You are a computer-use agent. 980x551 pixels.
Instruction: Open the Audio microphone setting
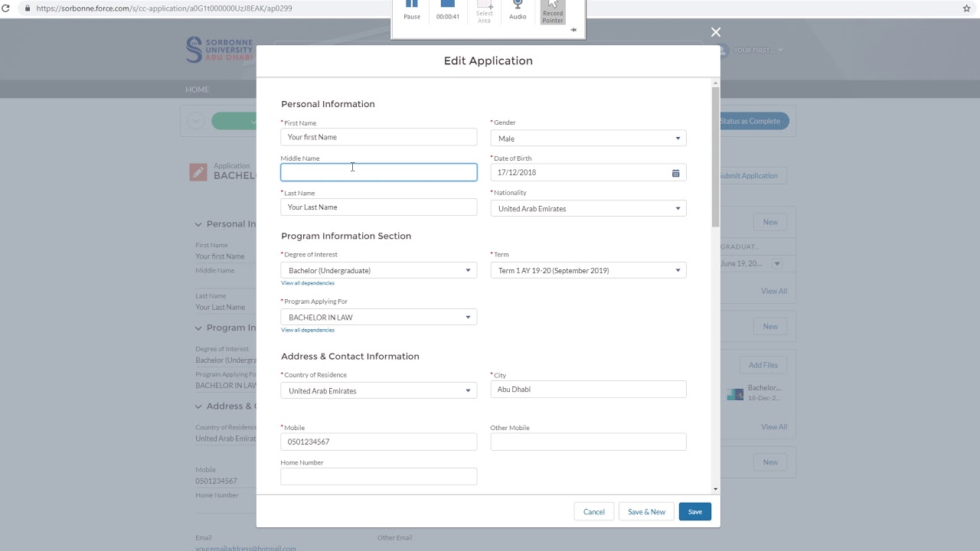(518, 11)
